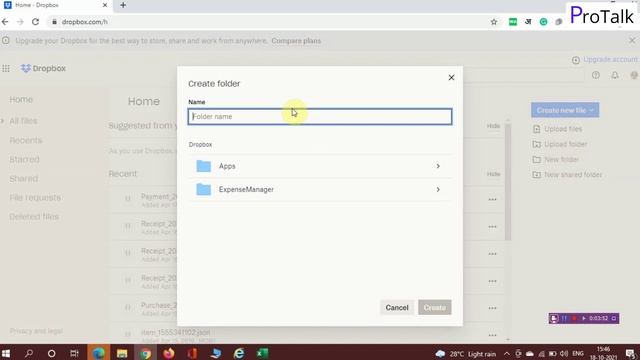Hide the Suggested section
640x360 pixels.
(493, 126)
